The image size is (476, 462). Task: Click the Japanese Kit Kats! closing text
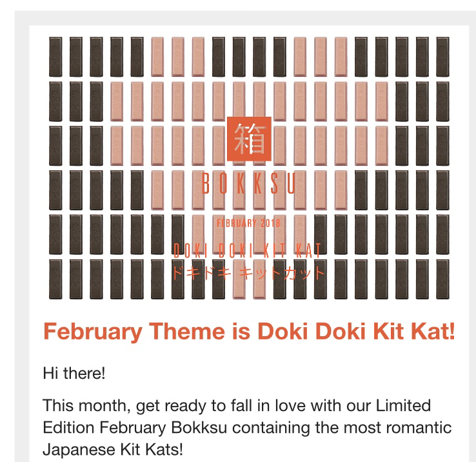113,450
